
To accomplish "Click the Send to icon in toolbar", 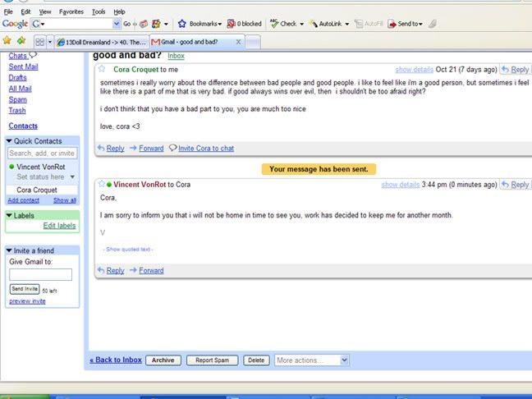I will pyautogui.click(x=392, y=24).
